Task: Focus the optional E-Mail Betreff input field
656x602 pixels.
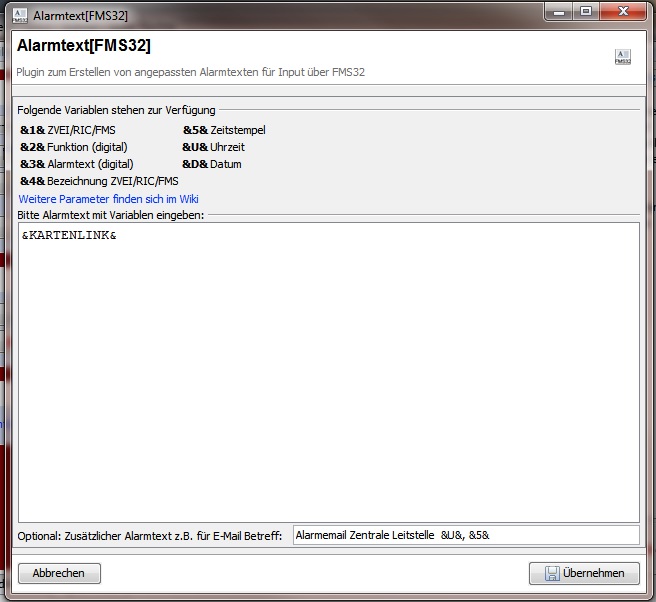Action: 465,535
